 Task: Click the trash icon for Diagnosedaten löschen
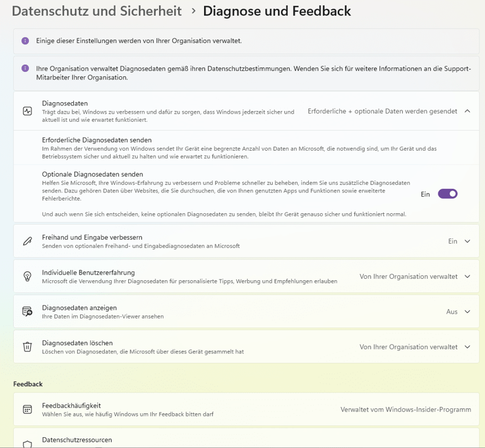coord(27,346)
